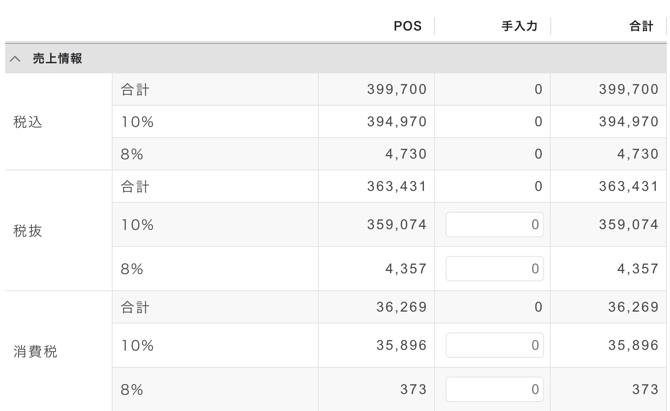Click POS 税込 total value 399,700
Screen dimensions: 670x411
coord(396,90)
